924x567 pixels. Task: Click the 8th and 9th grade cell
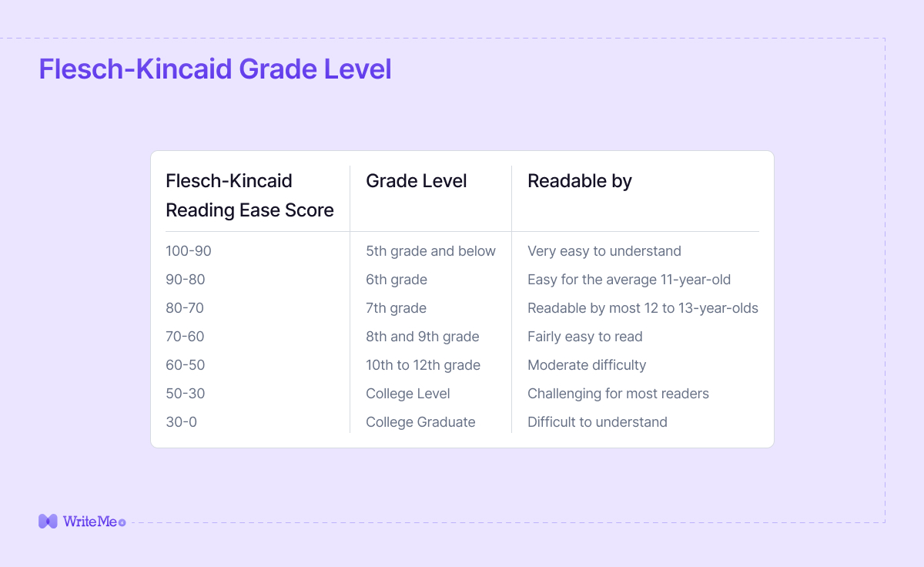click(423, 337)
